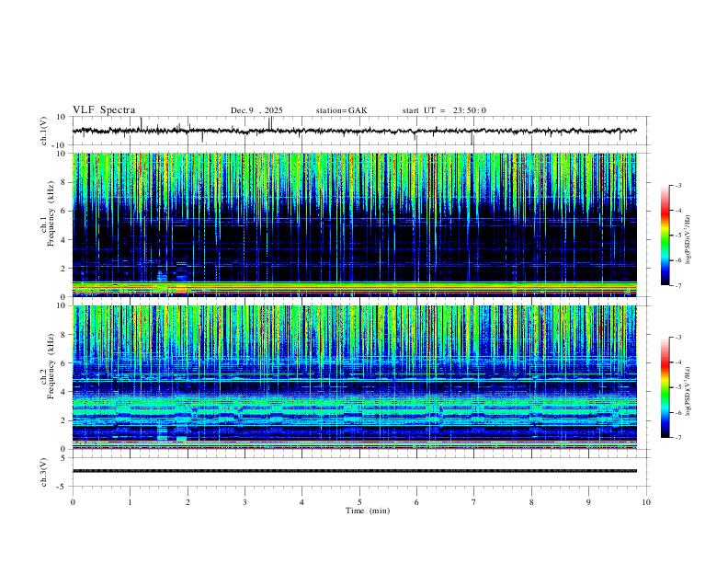Click the "ch.3(V)" vertical axis label
728x563 pixels.
coord(44,472)
